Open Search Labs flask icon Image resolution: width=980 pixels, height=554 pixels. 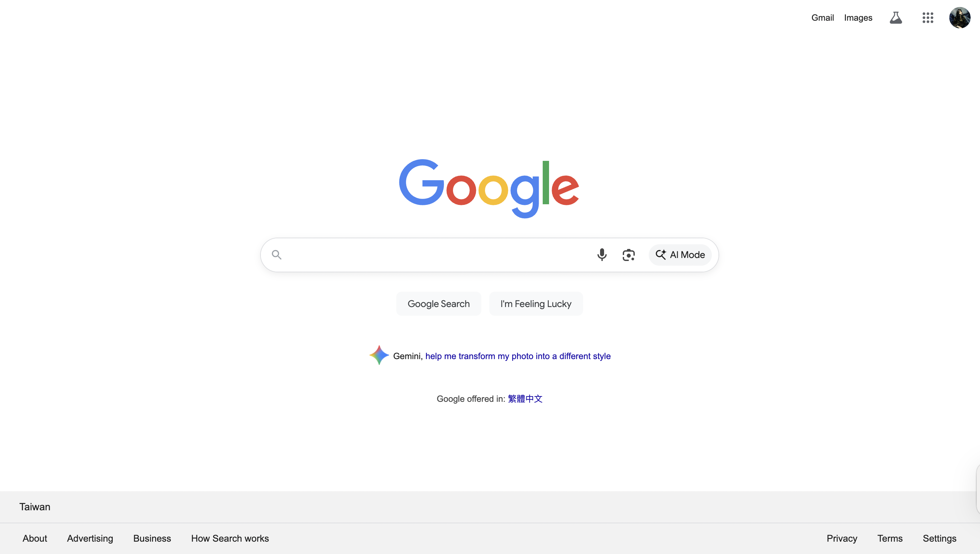896,18
